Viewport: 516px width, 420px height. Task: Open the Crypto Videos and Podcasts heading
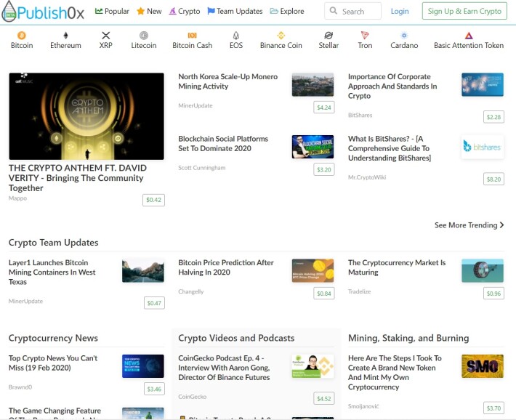click(x=236, y=338)
